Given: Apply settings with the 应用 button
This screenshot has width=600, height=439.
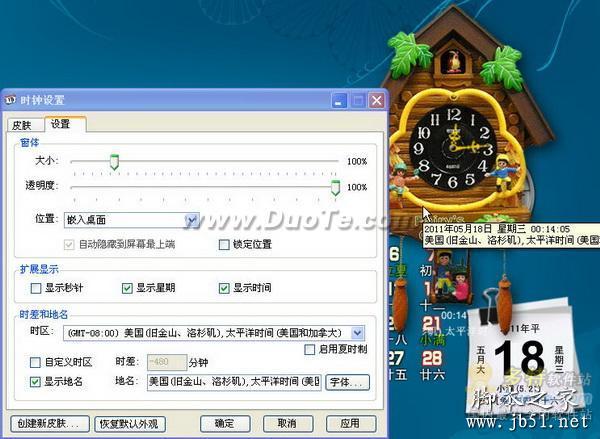Looking at the screenshot, I should coord(351,423).
